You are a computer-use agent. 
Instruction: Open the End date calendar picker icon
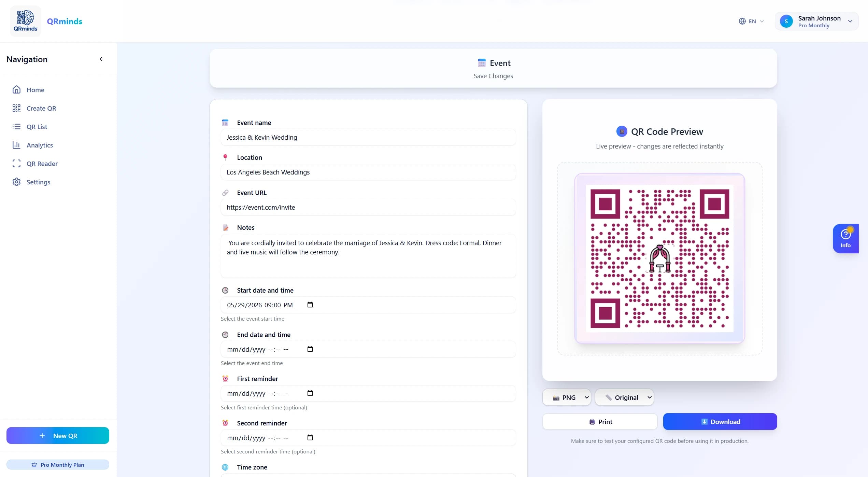(310, 349)
